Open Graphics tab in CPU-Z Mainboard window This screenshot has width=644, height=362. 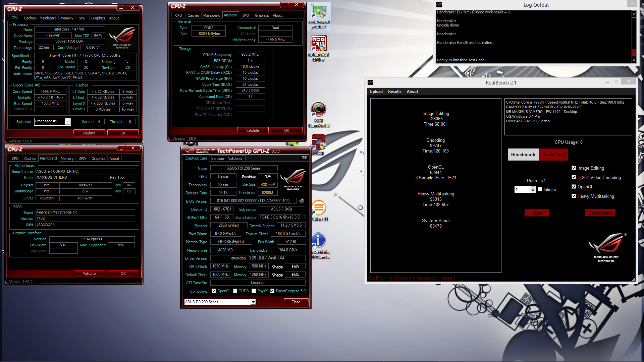click(x=99, y=159)
